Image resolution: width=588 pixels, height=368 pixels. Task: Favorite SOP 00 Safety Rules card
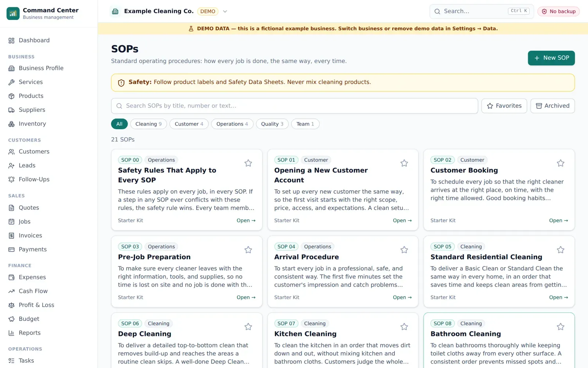pos(248,163)
